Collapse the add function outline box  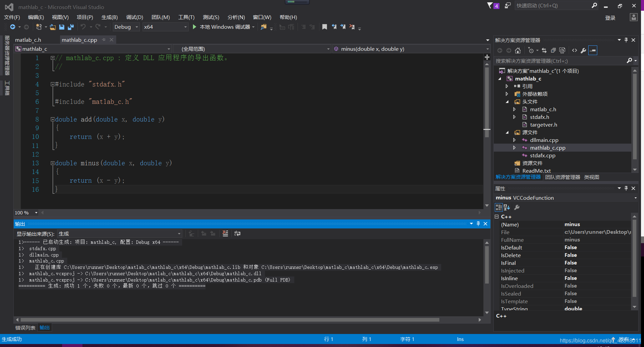(52, 119)
